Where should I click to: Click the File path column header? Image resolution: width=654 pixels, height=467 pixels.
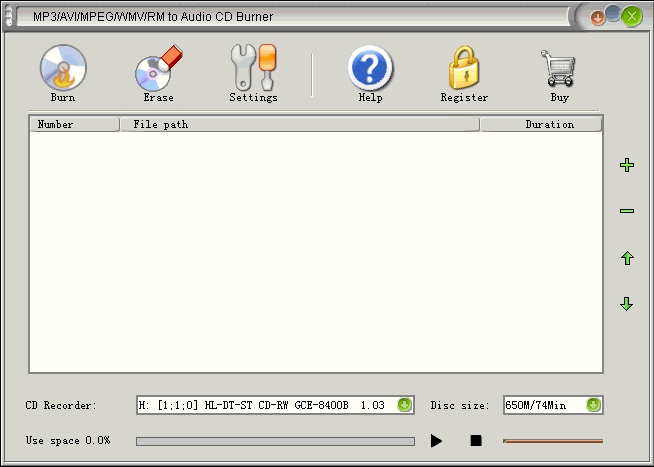300,125
